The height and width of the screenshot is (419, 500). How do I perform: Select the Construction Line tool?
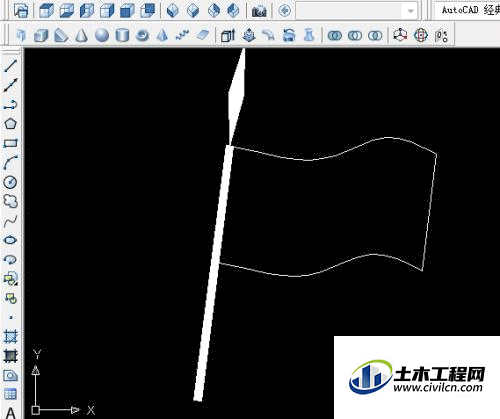coord(10,85)
